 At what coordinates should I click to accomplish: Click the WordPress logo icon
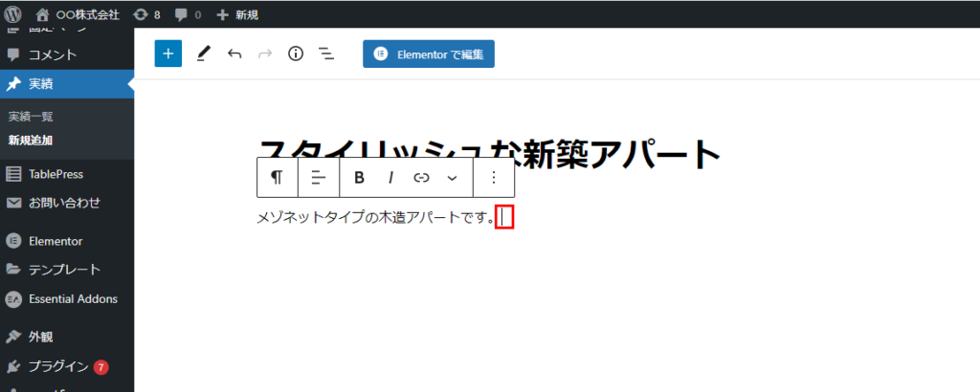13,14
